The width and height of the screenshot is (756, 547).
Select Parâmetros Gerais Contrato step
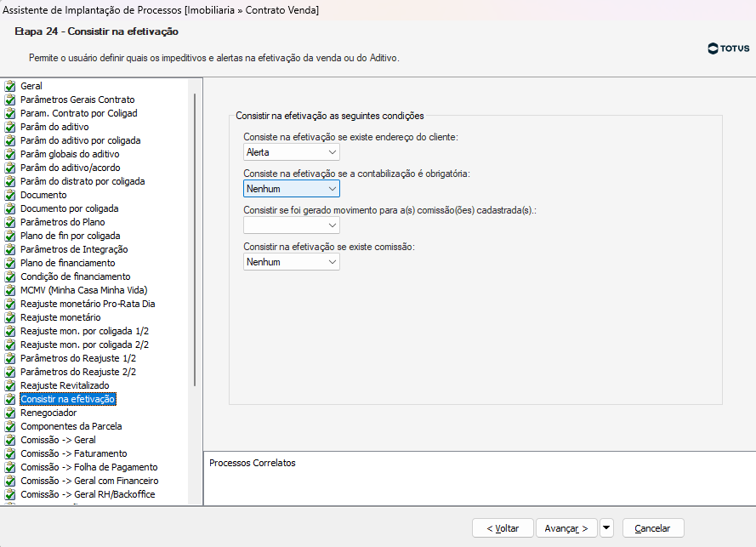point(77,100)
